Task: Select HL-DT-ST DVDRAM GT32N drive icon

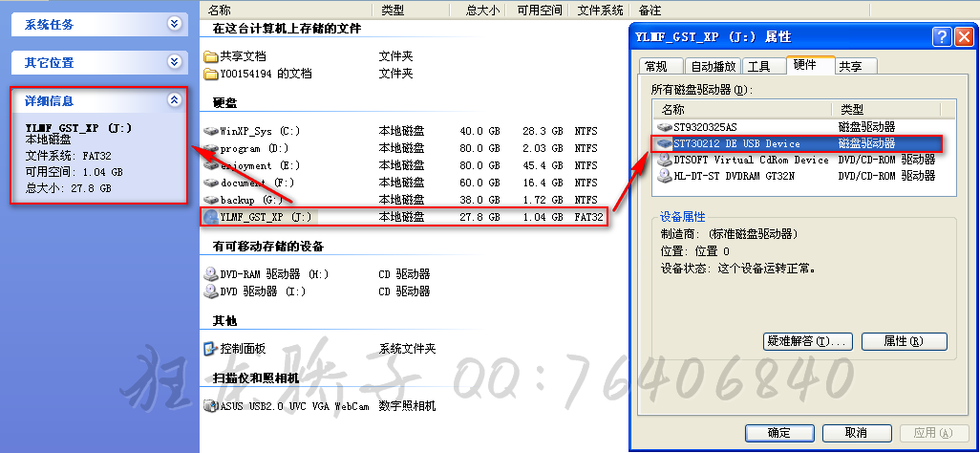Action: tap(665, 177)
